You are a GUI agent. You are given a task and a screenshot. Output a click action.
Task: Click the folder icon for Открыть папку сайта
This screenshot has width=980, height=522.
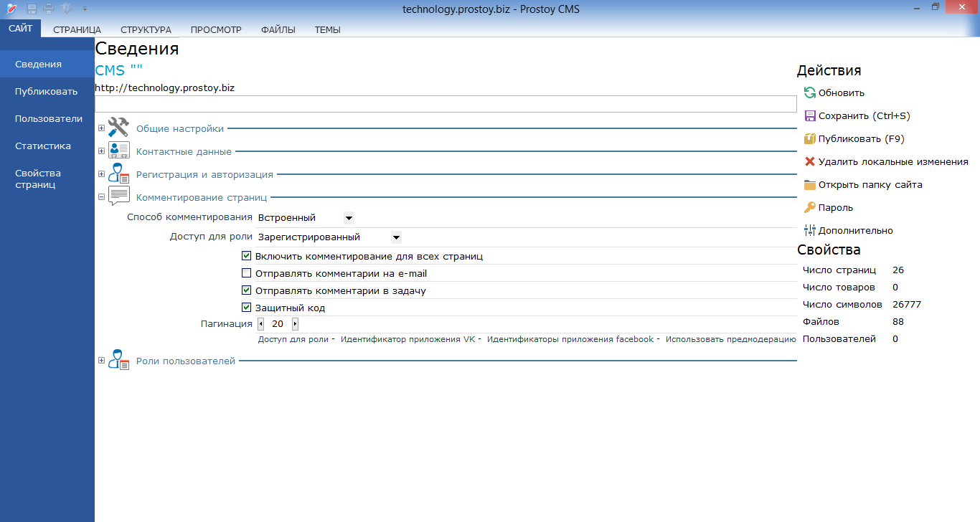(x=810, y=184)
